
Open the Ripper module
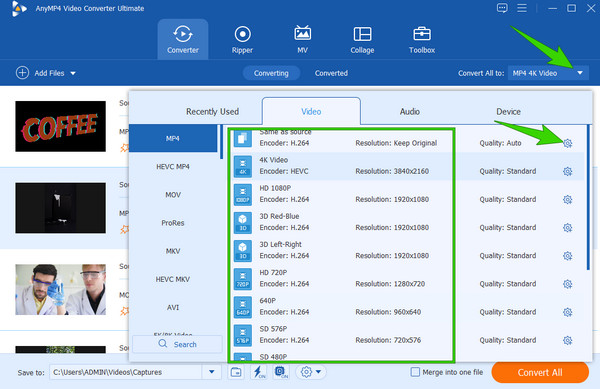tap(242, 39)
